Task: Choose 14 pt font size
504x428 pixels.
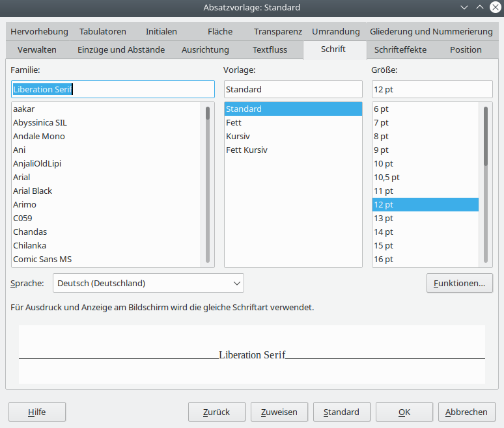Action: click(x=384, y=232)
